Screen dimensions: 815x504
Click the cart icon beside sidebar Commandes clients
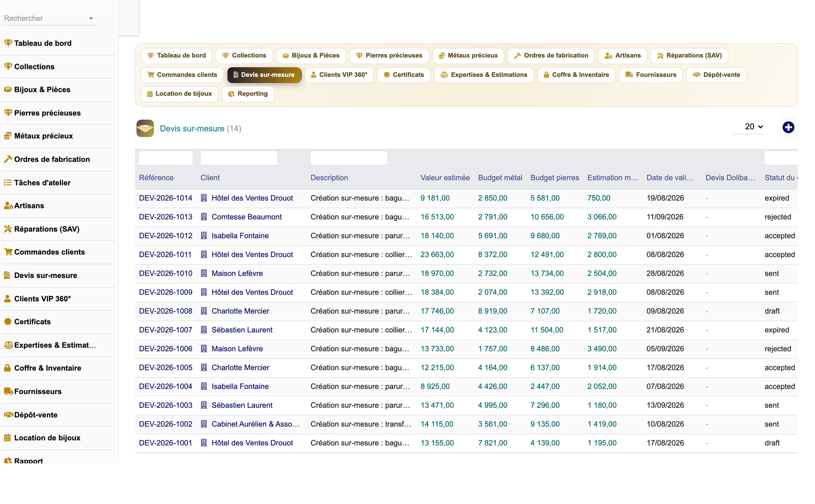8,252
